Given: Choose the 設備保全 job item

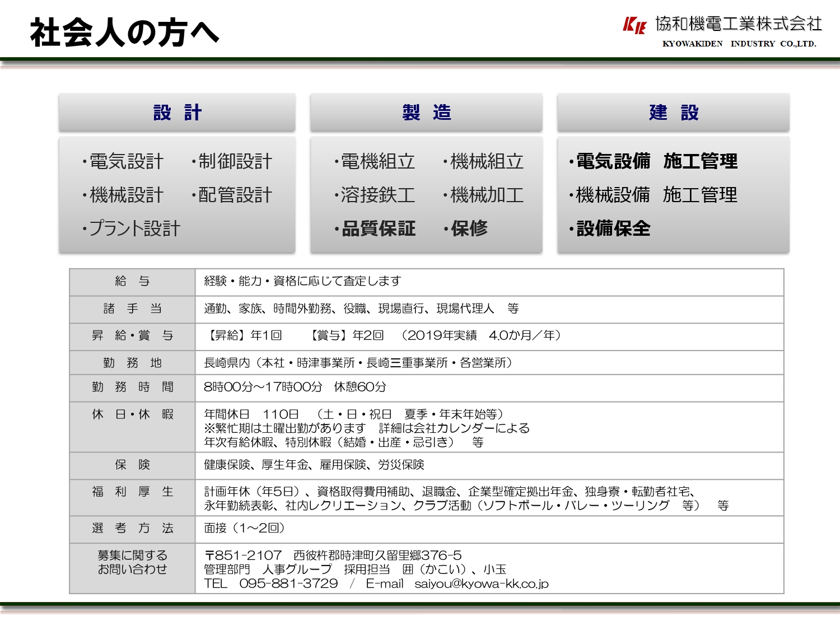Looking at the screenshot, I should [611, 228].
